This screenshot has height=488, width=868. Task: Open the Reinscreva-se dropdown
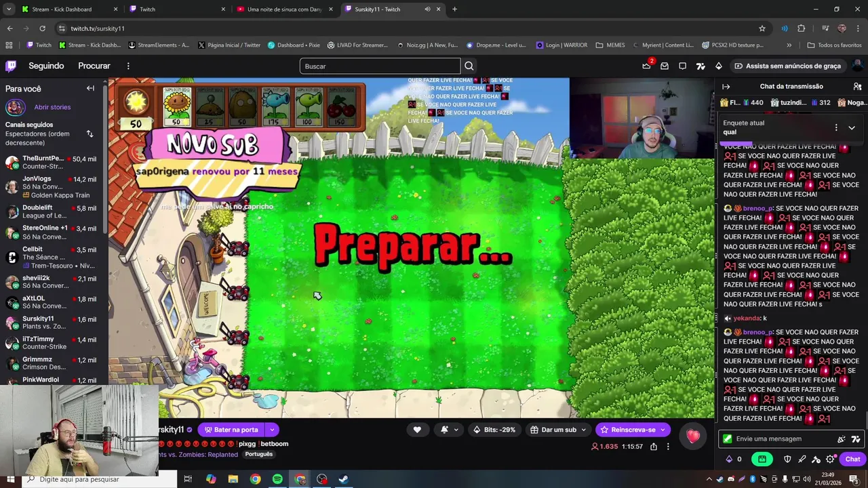click(663, 430)
